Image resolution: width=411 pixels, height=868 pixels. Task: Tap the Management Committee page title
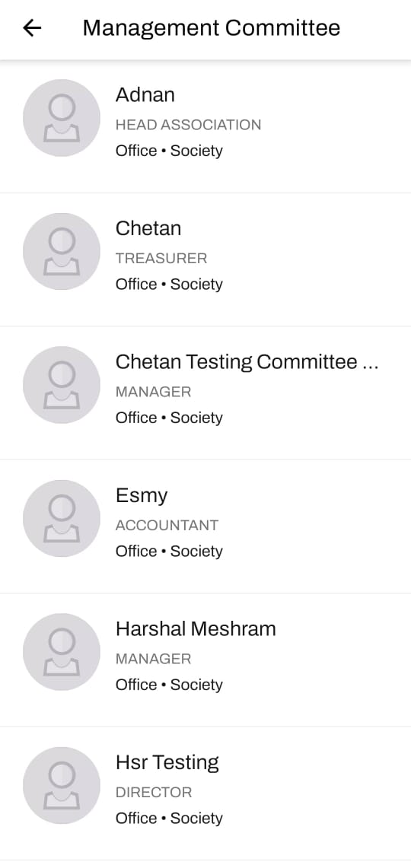tap(211, 27)
